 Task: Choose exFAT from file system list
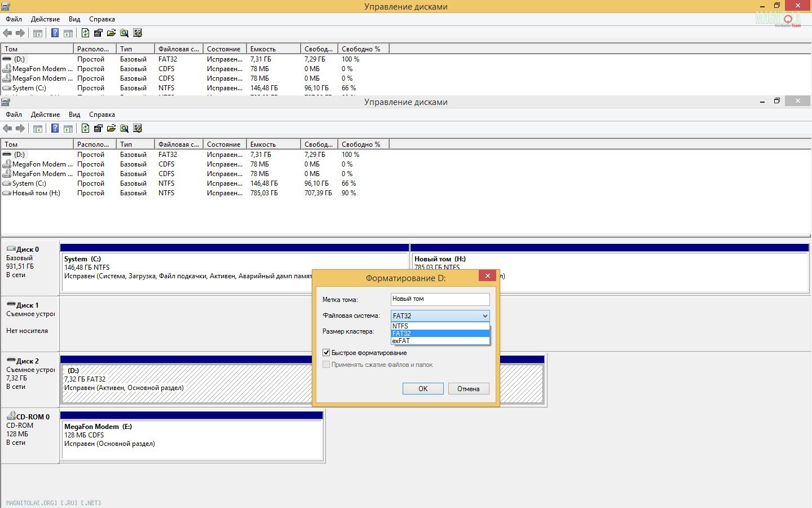click(x=440, y=340)
